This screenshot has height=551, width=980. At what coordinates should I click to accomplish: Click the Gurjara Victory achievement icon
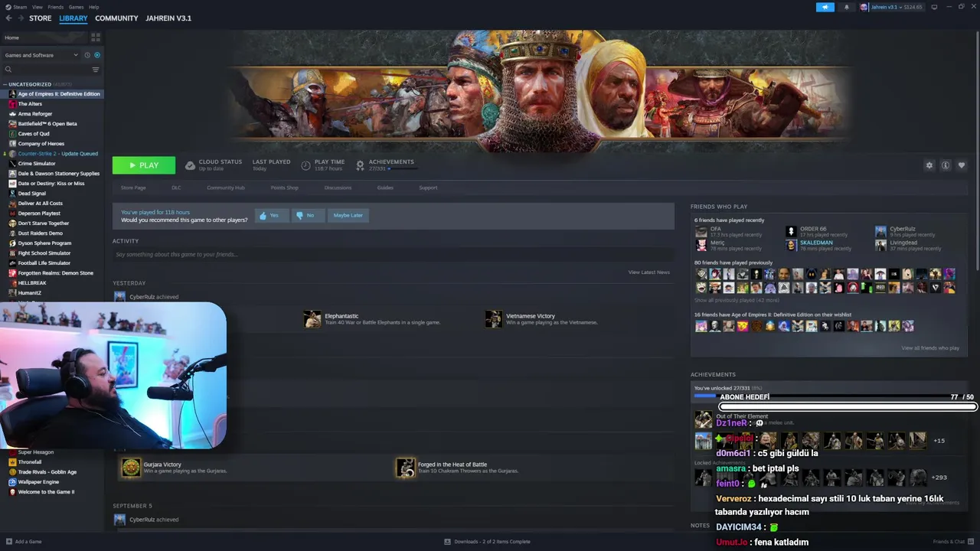coord(132,468)
